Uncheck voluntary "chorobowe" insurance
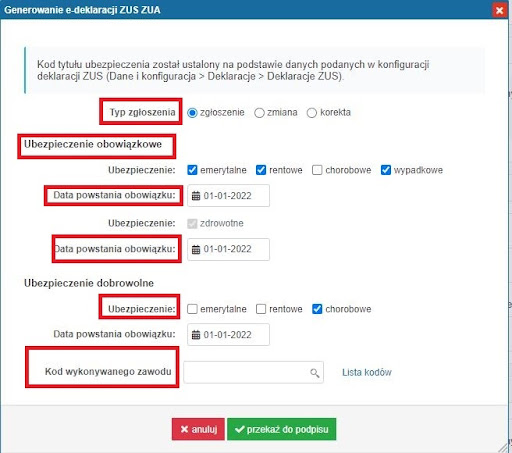The image size is (512, 453). (317, 309)
